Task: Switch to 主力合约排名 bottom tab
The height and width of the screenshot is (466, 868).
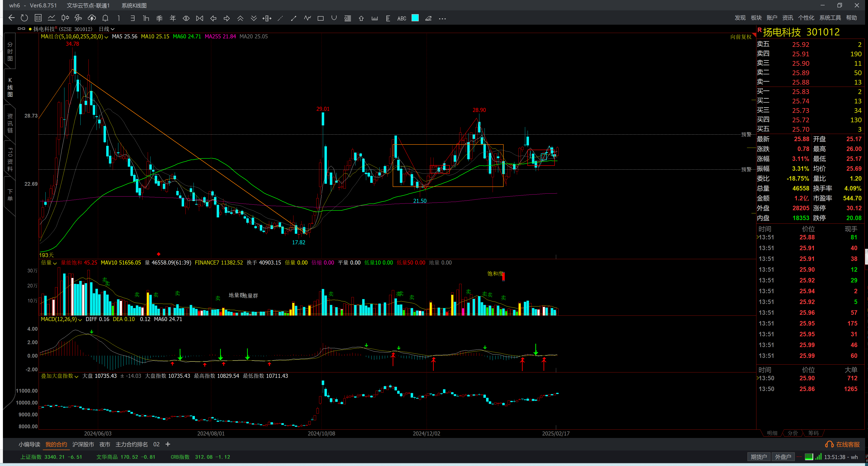Action: coord(132,444)
